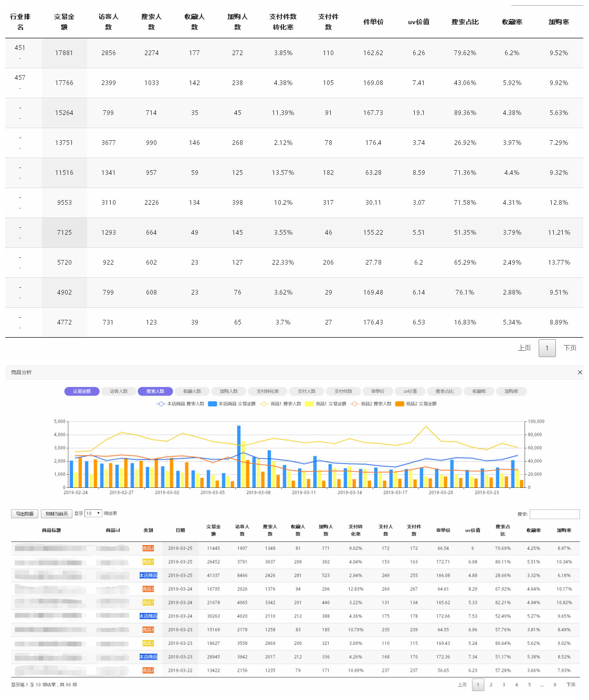
Task: Click the 复制当前页 button
Action: [57, 514]
